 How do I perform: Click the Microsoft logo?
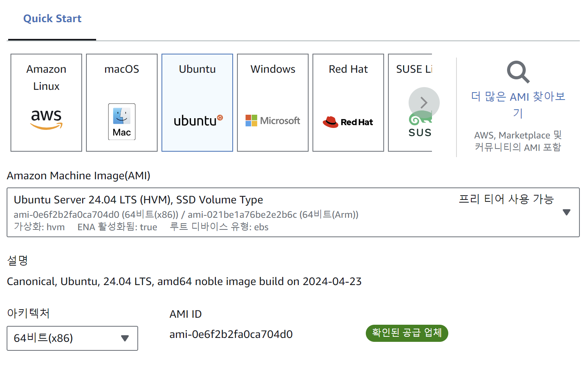point(273,121)
